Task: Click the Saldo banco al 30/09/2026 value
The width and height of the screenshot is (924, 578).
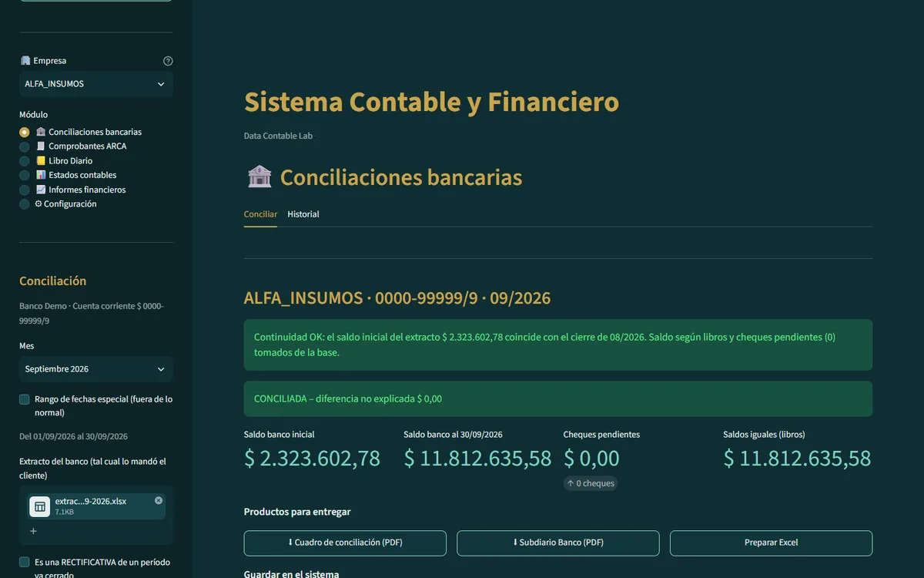Action: pyautogui.click(x=477, y=459)
